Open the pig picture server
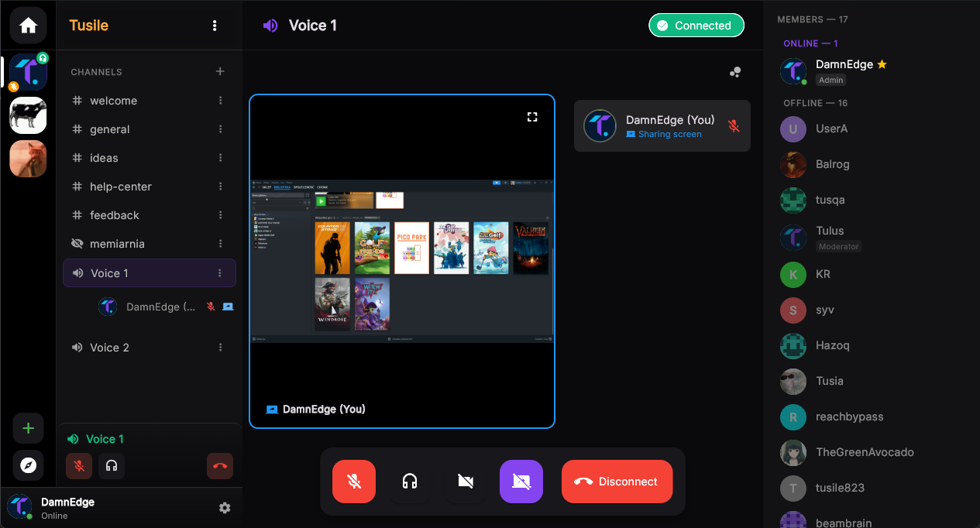Image resolution: width=980 pixels, height=528 pixels. [x=28, y=159]
